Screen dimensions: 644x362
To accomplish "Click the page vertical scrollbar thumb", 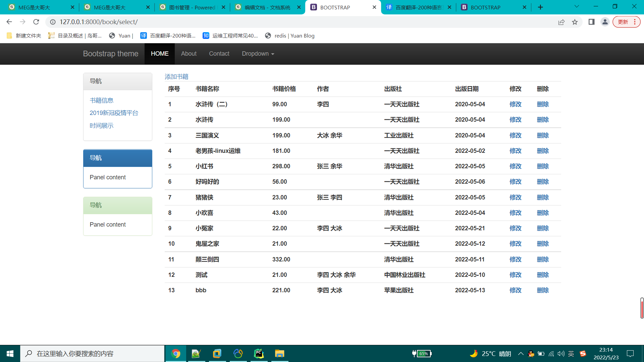I will click(x=642, y=308).
